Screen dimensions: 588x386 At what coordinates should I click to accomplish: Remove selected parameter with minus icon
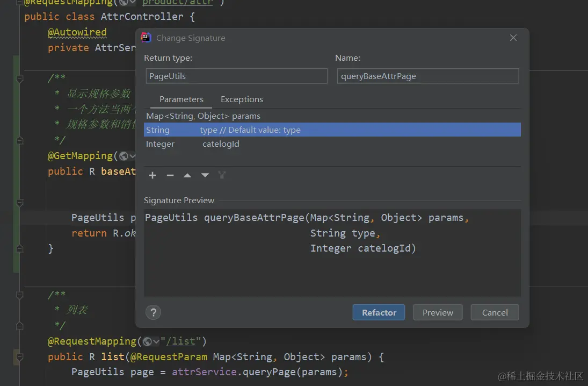(170, 175)
